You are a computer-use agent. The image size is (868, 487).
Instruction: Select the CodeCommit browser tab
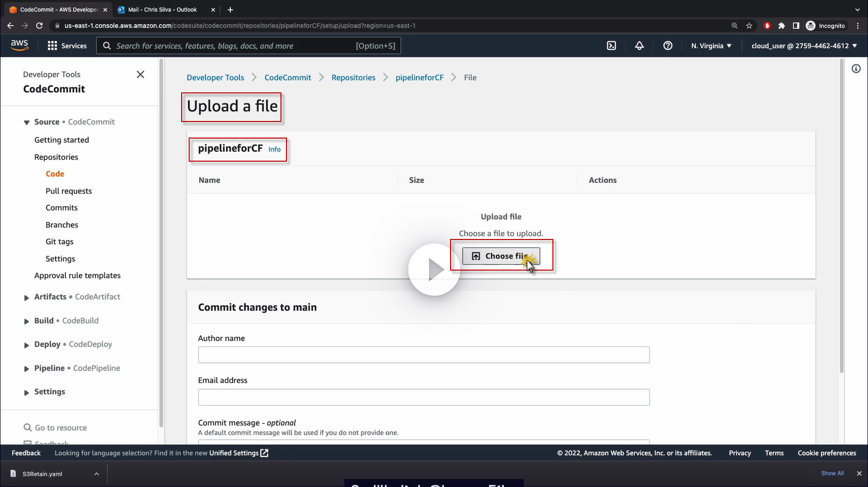58,10
